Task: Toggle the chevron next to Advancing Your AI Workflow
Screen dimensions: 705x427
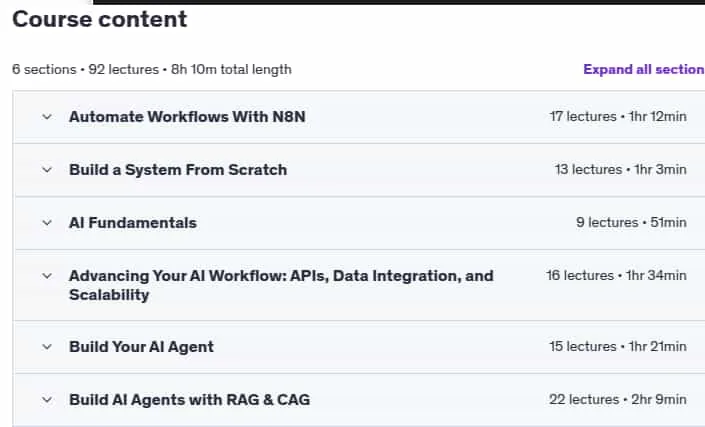Action: click(x=47, y=276)
